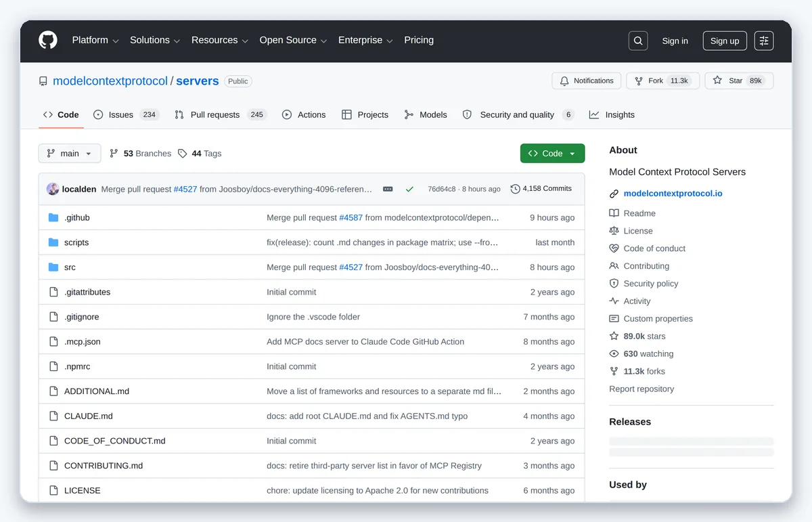812x522 pixels.
Task: Click the modelcontextprotocol.io website link
Action: coord(673,194)
